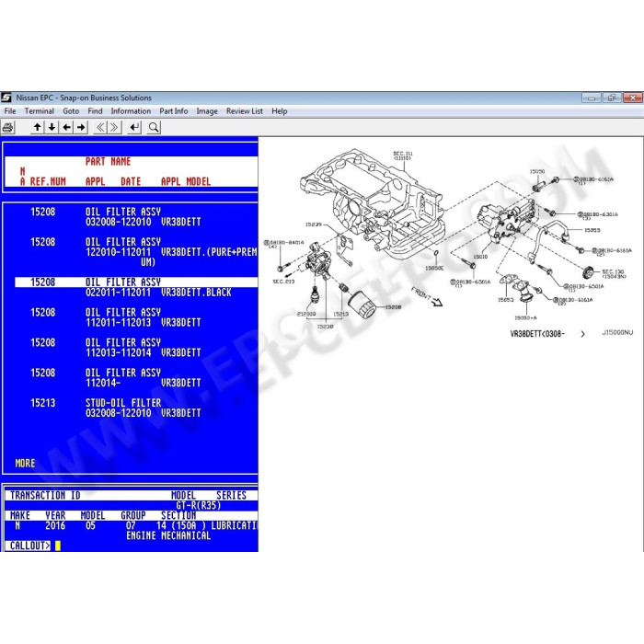Click the enter/return arrow toolbar icon

coord(134,127)
